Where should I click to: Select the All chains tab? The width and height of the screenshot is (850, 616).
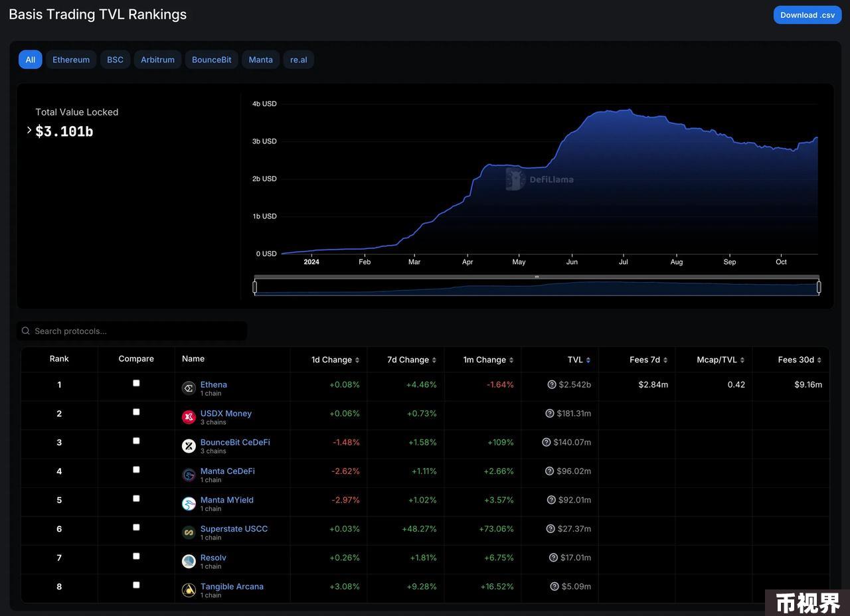[31, 60]
